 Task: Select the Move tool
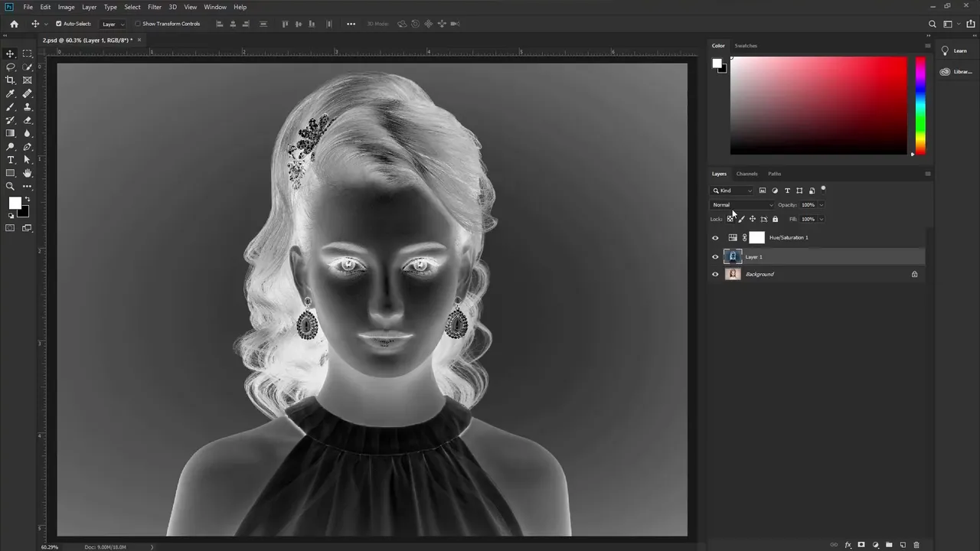click(x=11, y=54)
